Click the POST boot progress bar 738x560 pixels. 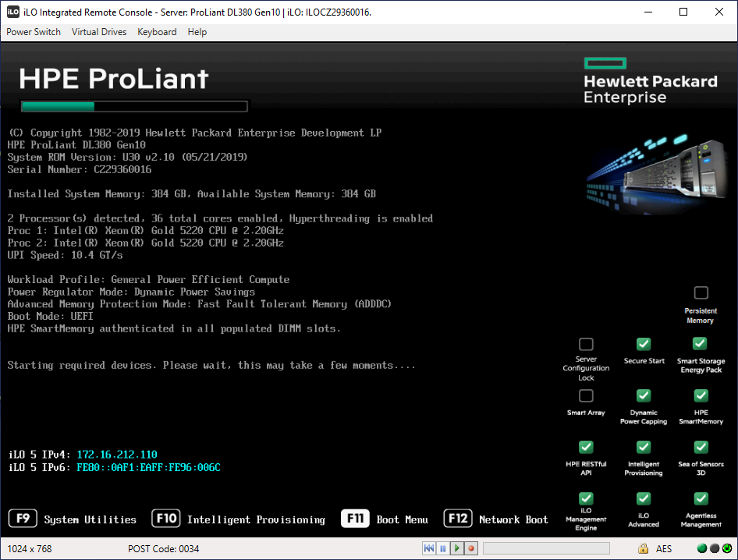pos(134,106)
